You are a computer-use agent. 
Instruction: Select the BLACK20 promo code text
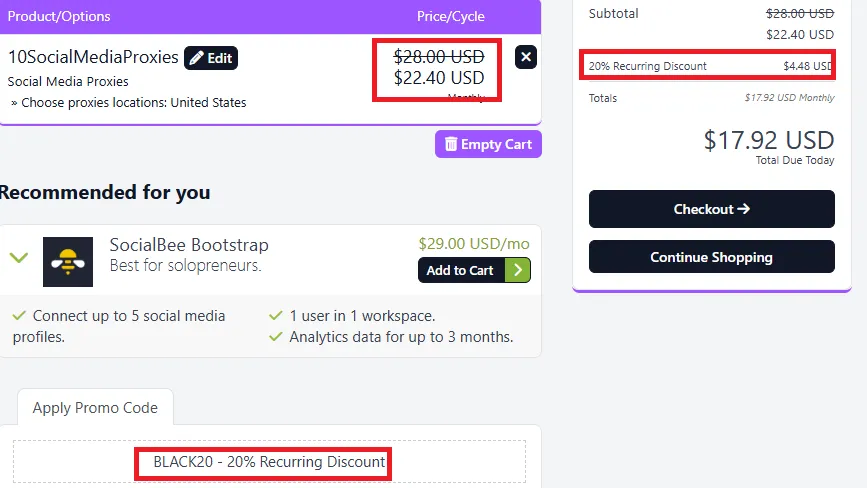269,462
